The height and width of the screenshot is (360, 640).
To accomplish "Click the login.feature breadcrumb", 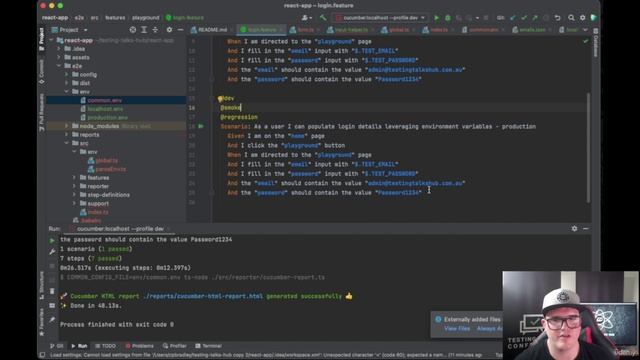I will 185,18.
